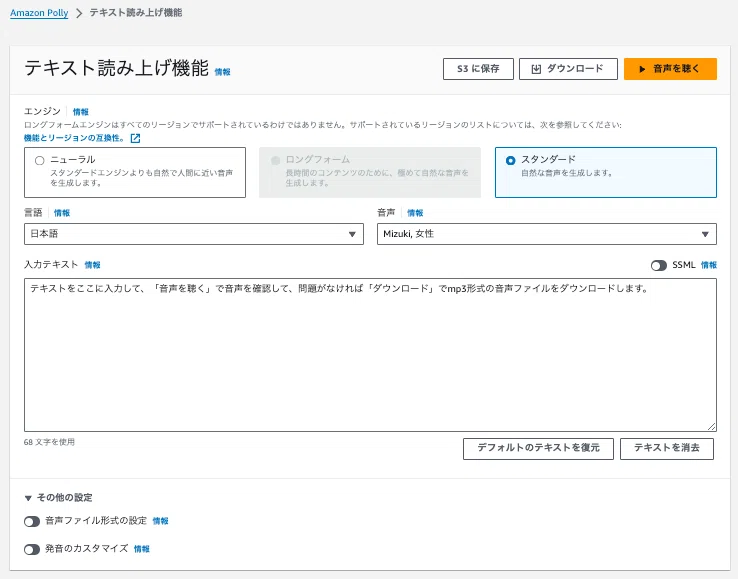Click disabled ロングフォーム engine radio button

click(275, 161)
